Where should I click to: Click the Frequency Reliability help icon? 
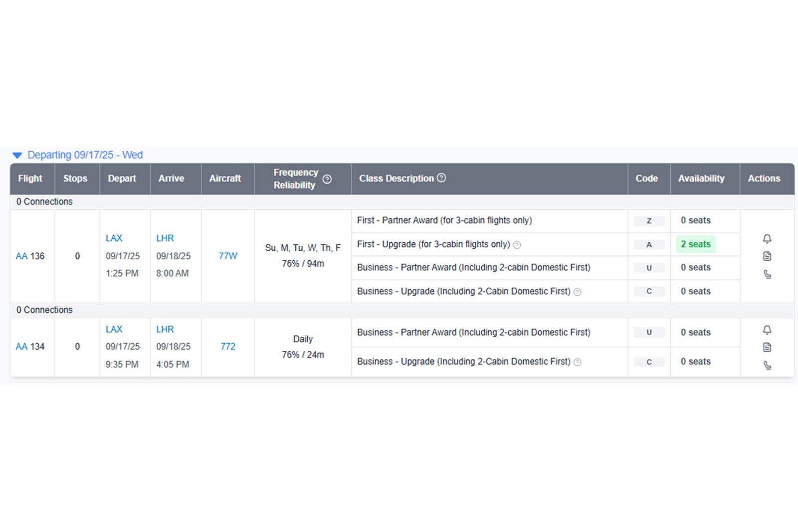(327, 179)
